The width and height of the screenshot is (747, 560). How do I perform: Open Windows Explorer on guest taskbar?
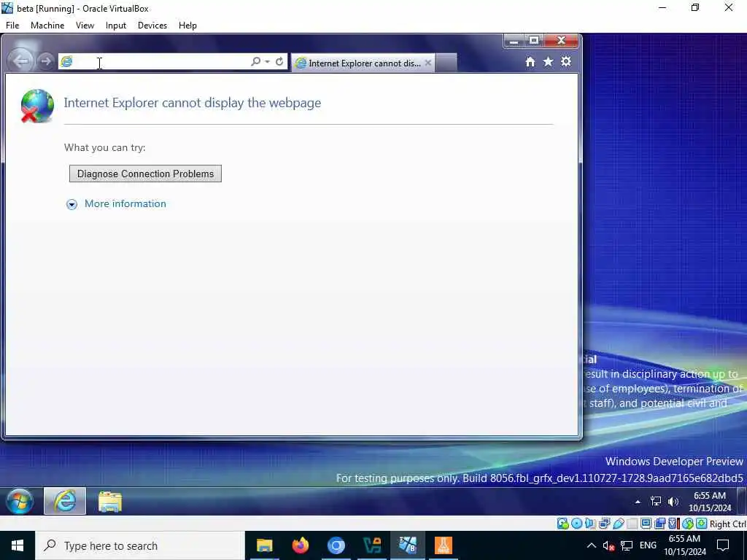[x=110, y=502]
